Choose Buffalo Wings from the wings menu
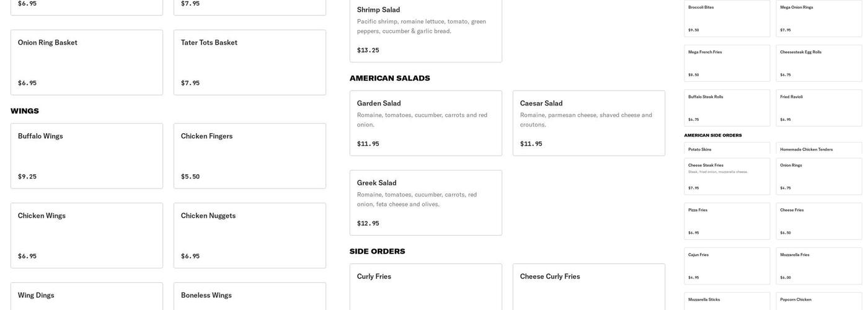 pyautogui.click(x=86, y=156)
